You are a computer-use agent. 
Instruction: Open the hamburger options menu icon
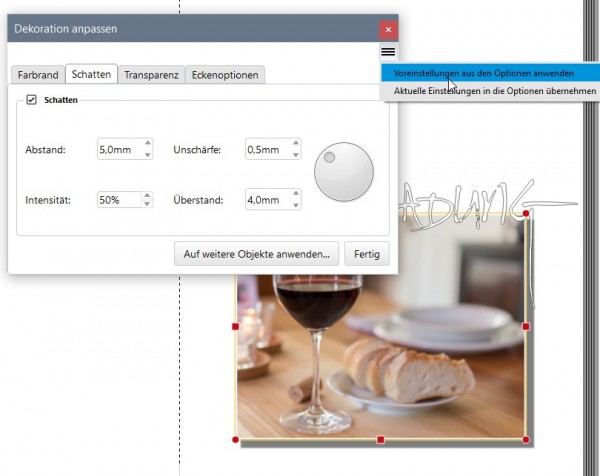pyautogui.click(x=388, y=52)
